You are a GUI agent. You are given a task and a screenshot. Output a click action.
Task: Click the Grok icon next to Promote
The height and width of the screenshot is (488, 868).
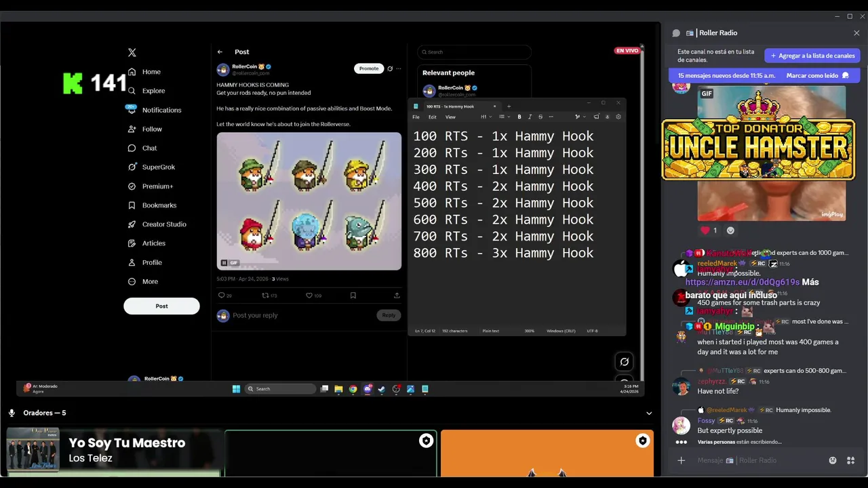(x=390, y=68)
